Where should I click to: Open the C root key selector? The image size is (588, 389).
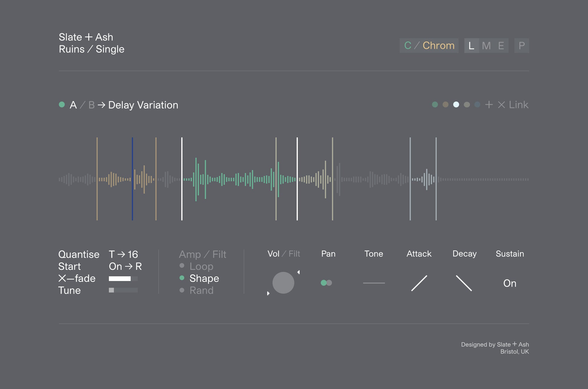(408, 46)
